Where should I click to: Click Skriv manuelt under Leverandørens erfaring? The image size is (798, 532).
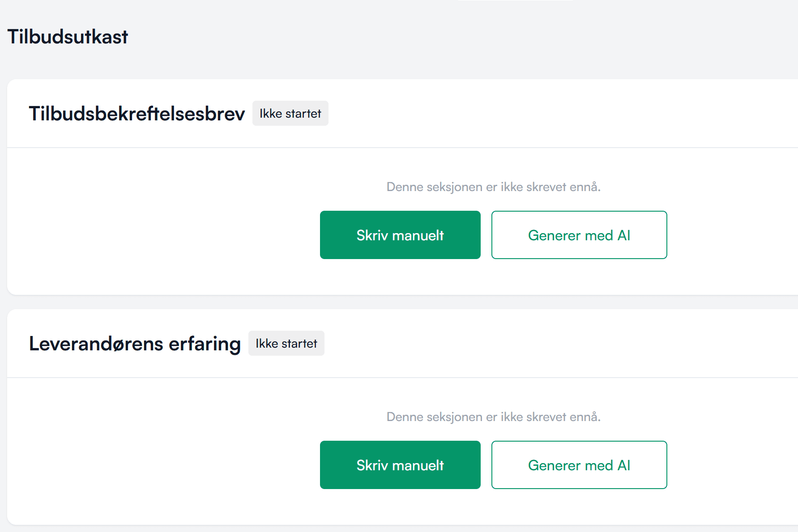400,465
